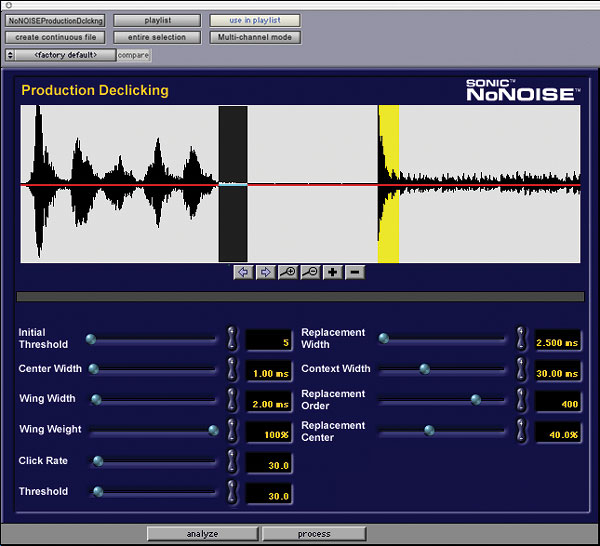
Task: Click the Threshold slider handle
Action: click(x=98, y=492)
